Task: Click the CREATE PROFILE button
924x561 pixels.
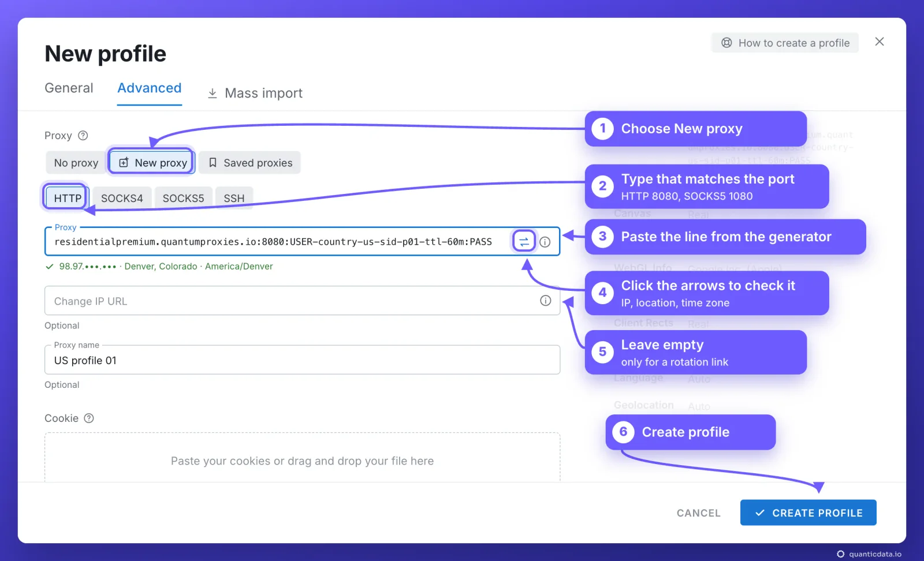Action: (808, 513)
